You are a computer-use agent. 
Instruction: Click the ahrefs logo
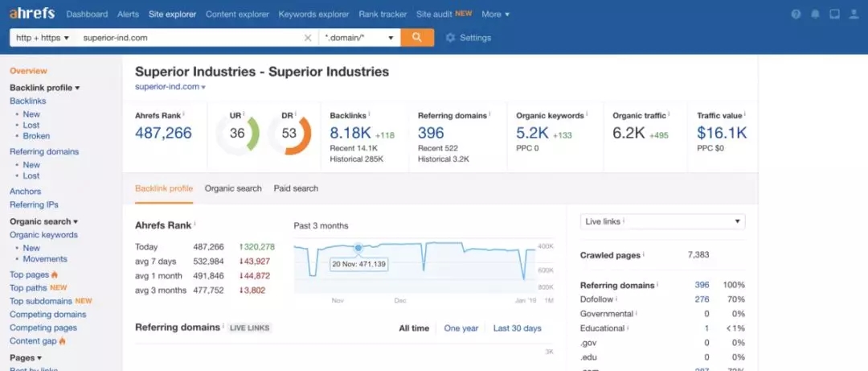point(32,14)
